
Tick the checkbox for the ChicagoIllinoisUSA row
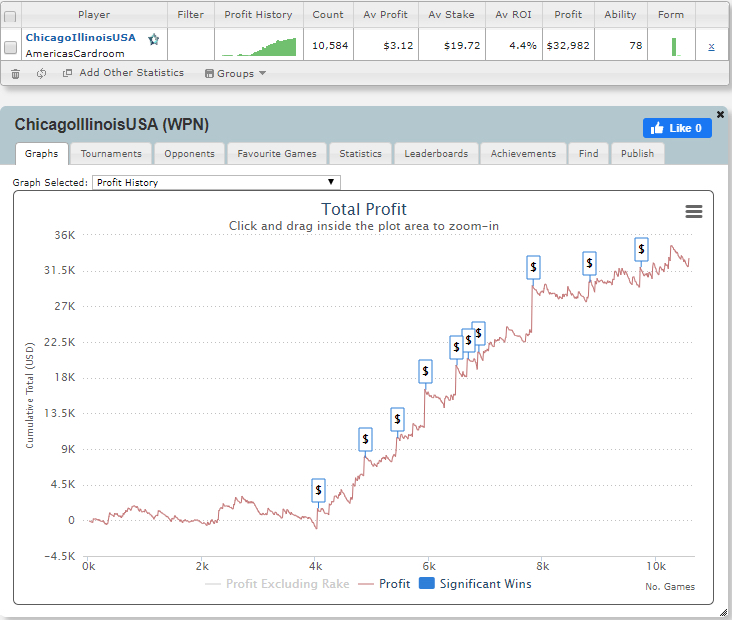pyautogui.click(x=11, y=46)
